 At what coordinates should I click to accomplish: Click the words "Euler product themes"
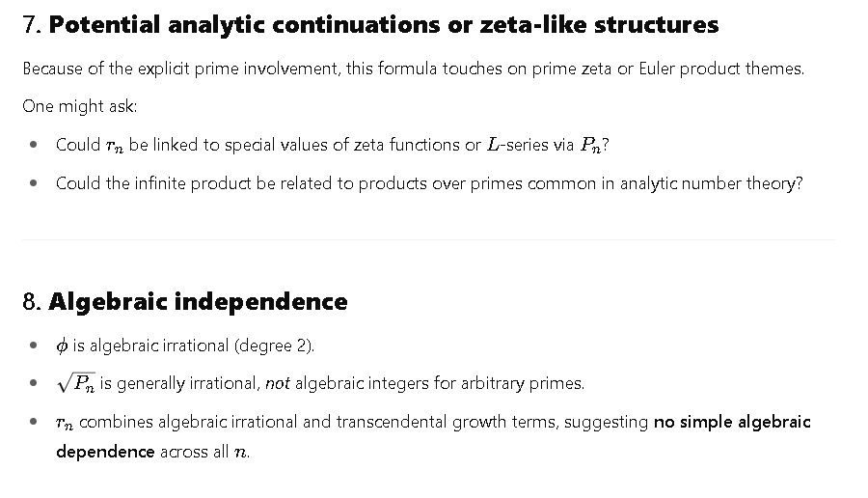pos(721,69)
